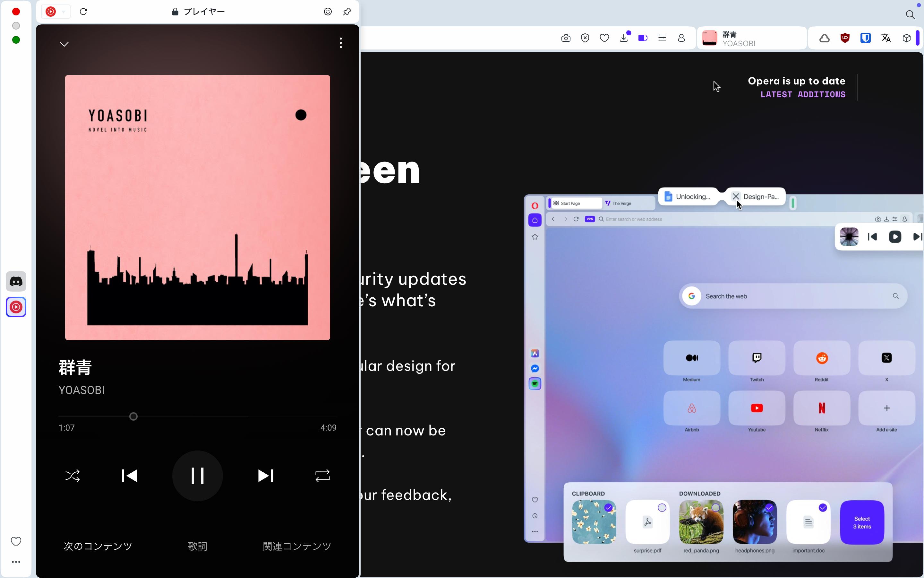Toggle the surprise.pdf selection circle

662,508
